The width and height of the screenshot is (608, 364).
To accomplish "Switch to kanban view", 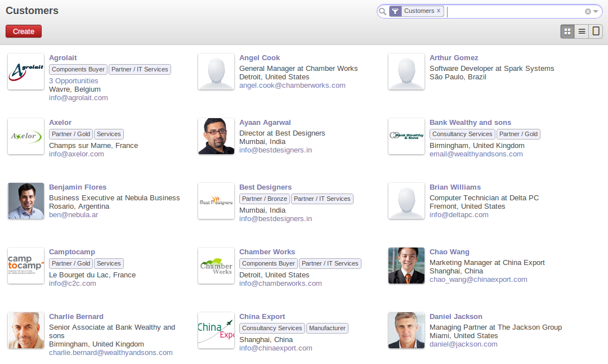I will 567,32.
